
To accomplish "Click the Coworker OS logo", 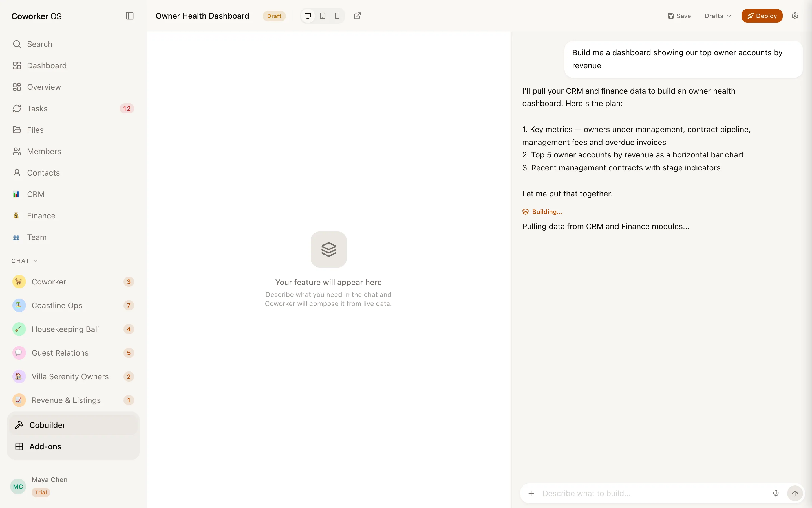I will tap(37, 16).
